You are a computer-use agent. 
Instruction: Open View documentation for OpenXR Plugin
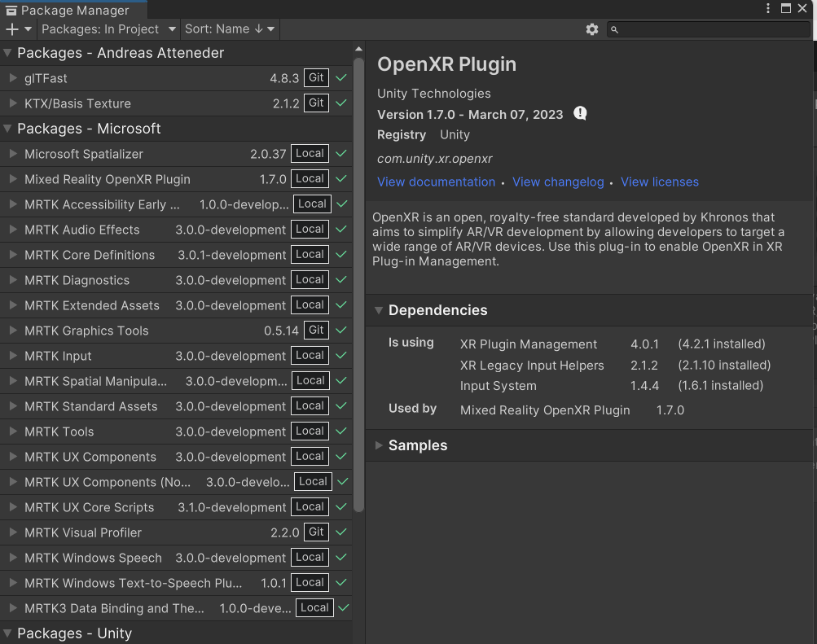436,182
